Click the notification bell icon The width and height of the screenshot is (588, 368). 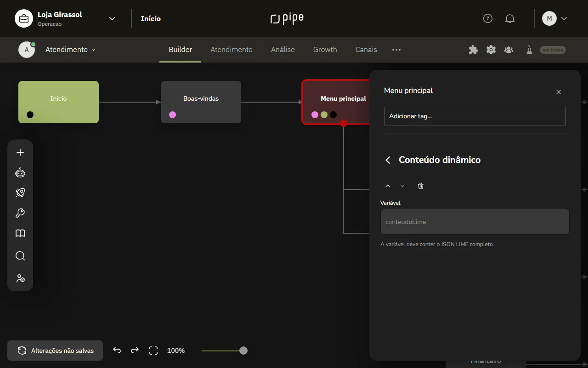coord(510,18)
